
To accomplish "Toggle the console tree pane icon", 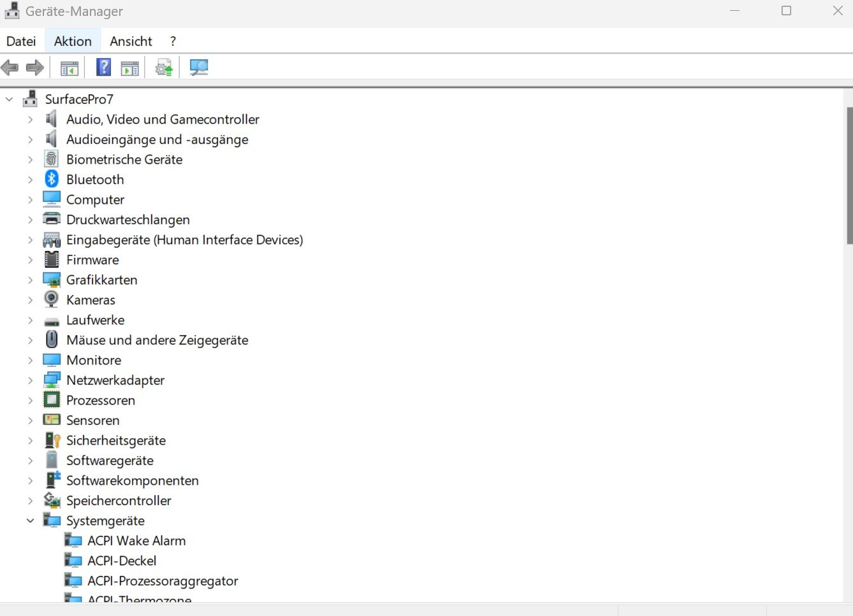I will 69,68.
